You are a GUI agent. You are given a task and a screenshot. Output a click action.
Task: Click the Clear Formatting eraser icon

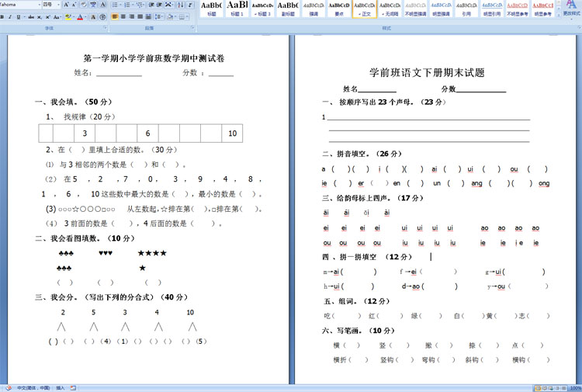point(83,5)
